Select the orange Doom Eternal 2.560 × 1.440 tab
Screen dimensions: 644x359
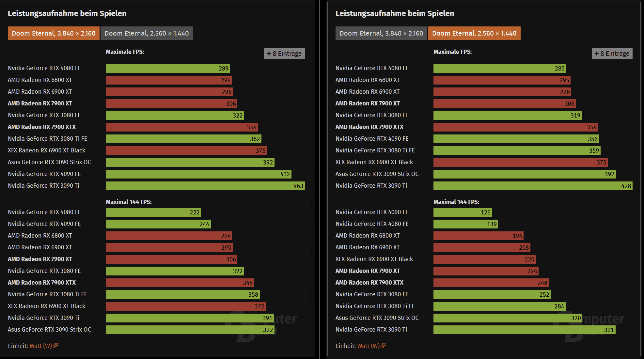(x=474, y=33)
